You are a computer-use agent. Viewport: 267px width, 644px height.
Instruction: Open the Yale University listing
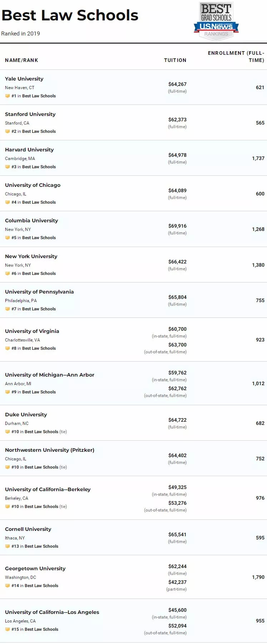(24, 79)
